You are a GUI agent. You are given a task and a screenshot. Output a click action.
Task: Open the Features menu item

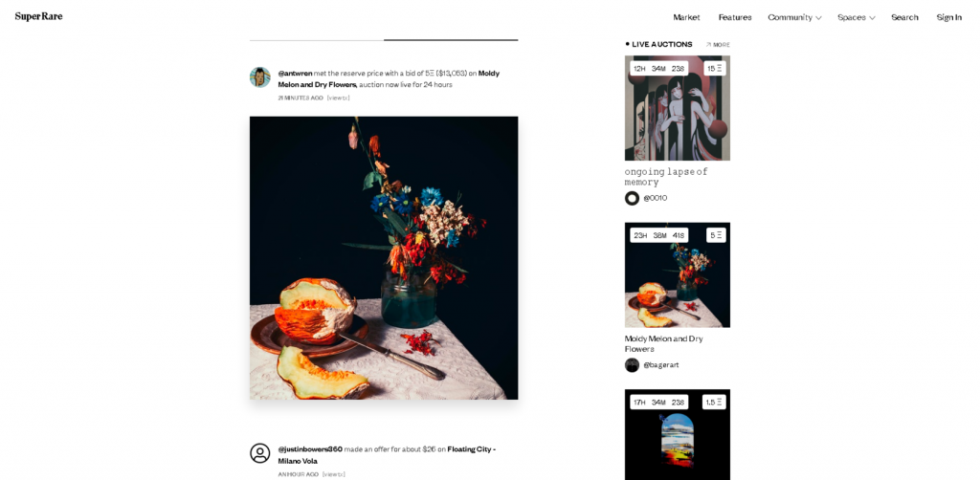pyautogui.click(x=735, y=17)
